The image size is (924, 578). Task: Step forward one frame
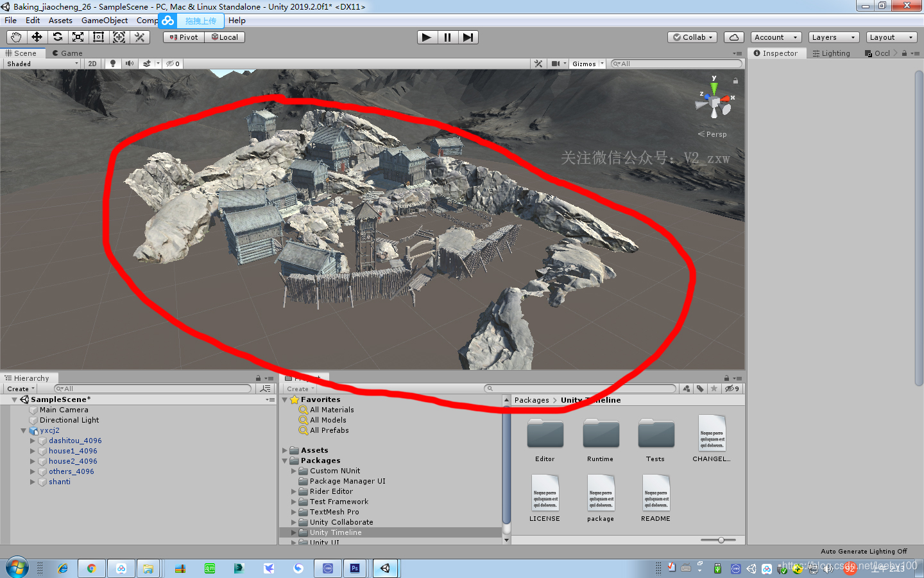(468, 37)
